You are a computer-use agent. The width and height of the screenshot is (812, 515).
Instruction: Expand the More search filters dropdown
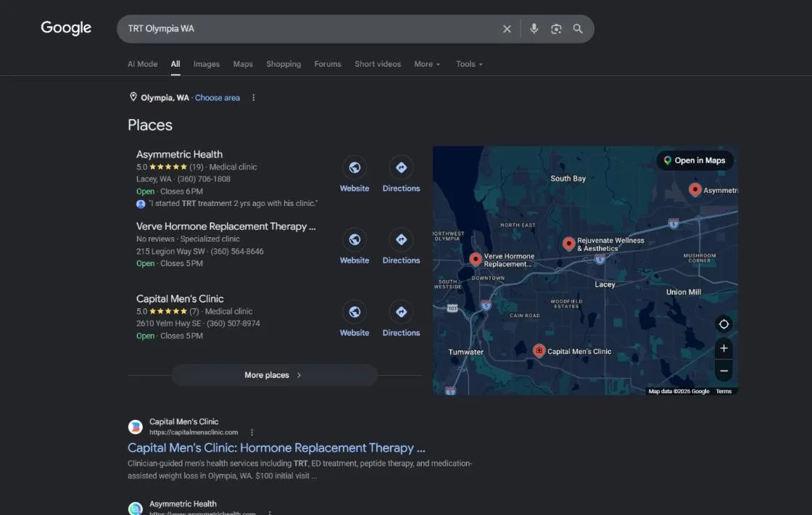pyautogui.click(x=427, y=64)
